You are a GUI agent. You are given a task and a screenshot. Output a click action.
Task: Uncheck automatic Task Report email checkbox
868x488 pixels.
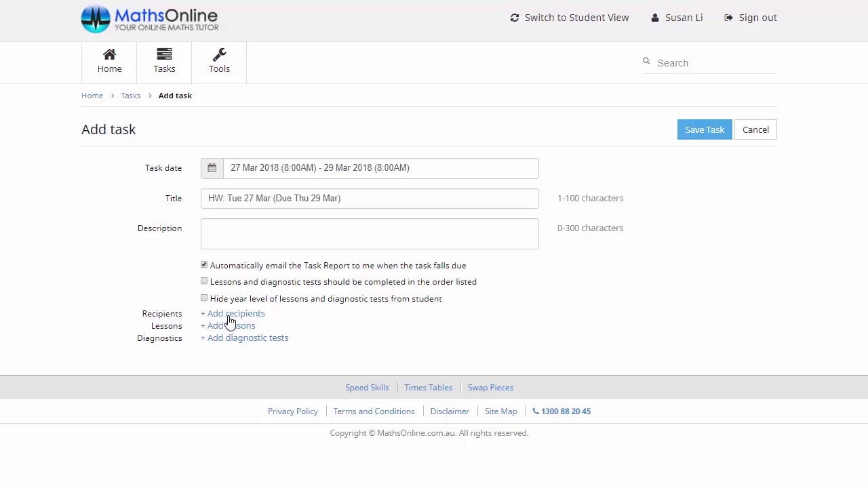[204, 265]
